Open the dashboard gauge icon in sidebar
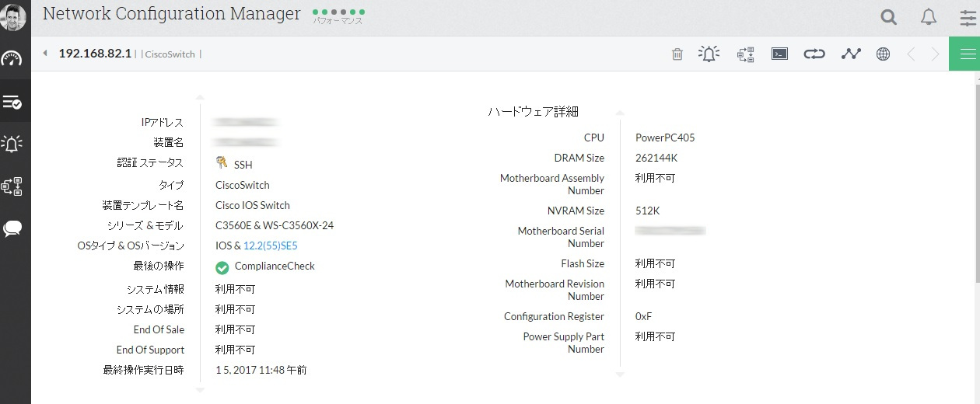This screenshot has height=404, width=980. [x=12, y=59]
